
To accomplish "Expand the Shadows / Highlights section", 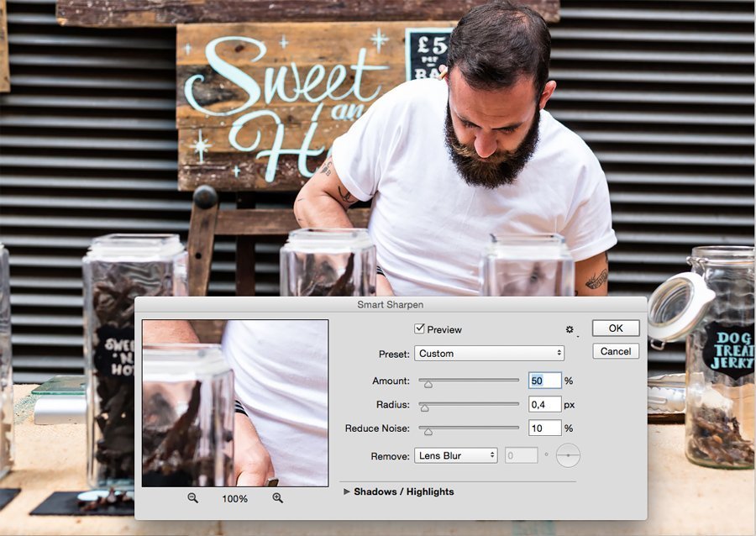I will tap(346, 491).
